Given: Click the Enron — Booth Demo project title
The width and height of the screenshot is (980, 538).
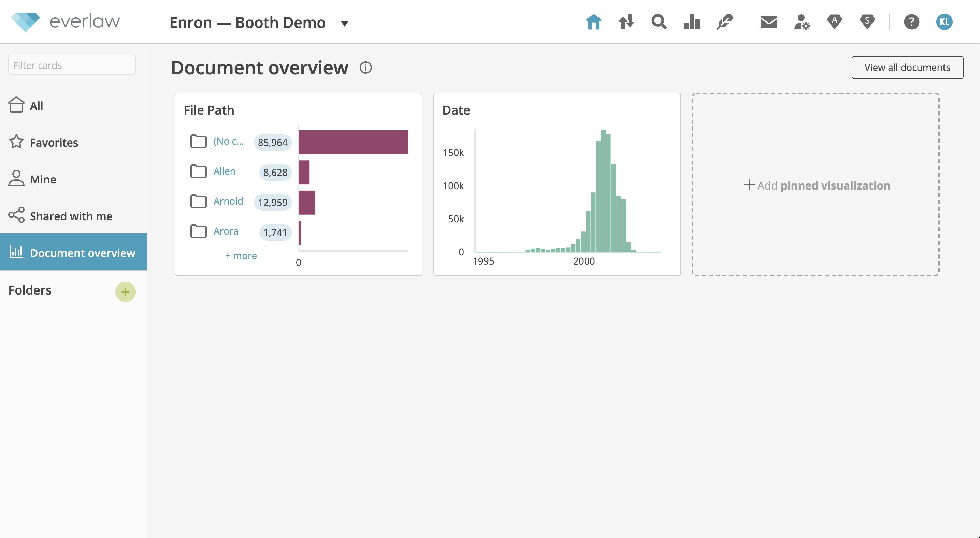Looking at the screenshot, I should coord(248,23).
